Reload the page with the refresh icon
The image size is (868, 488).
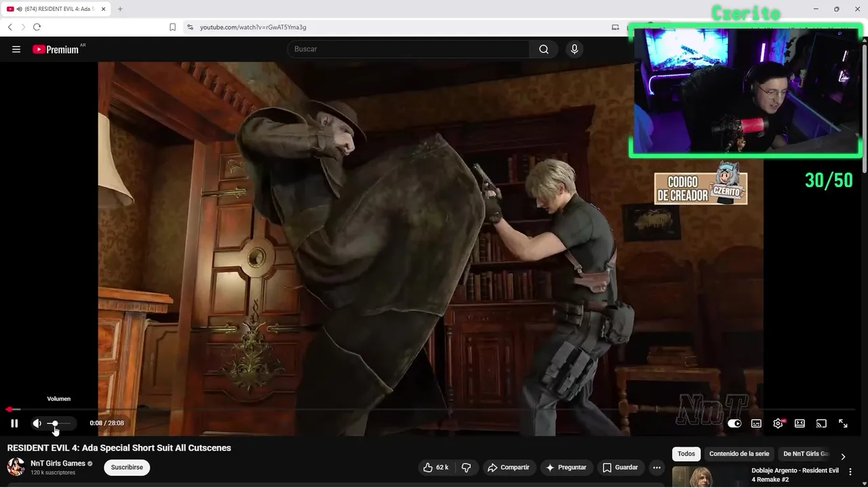pos(37,27)
